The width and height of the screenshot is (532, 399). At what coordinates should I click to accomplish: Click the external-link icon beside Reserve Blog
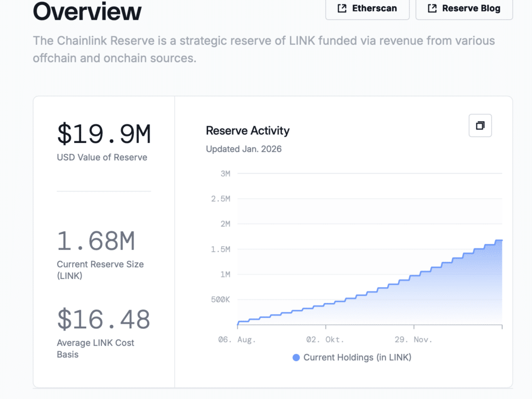(x=432, y=8)
